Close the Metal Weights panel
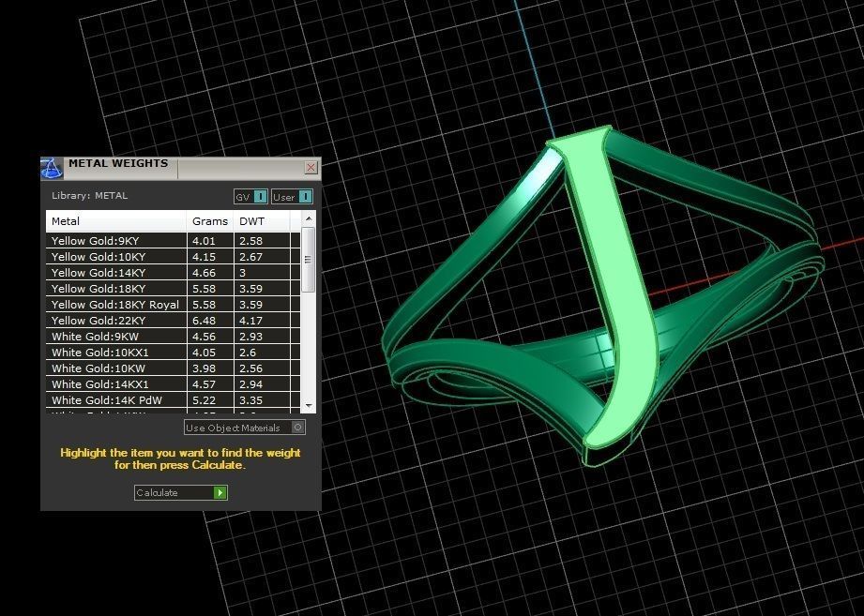This screenshot has width=864, height=616. coord(311,168)
